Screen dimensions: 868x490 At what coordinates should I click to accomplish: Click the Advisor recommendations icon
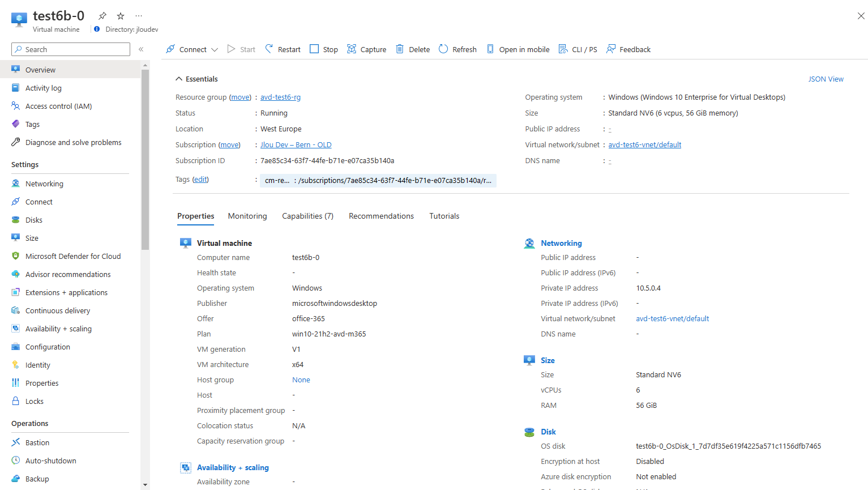tap(16, 274)
